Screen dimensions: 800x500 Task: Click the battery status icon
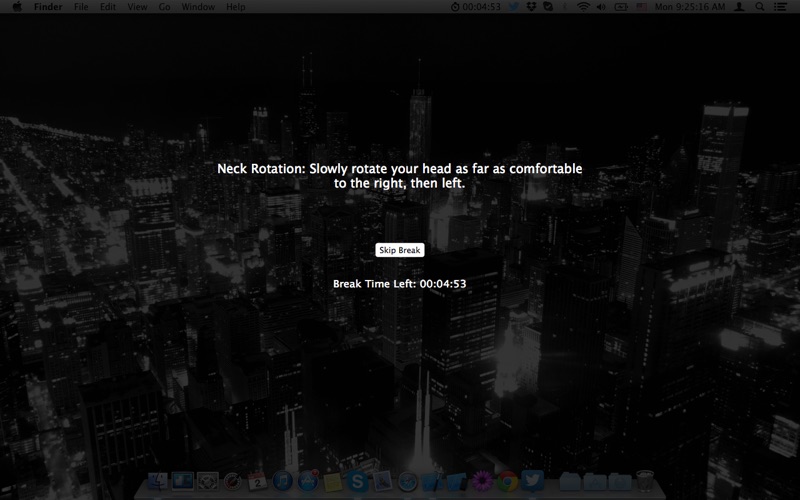point(621,7)
